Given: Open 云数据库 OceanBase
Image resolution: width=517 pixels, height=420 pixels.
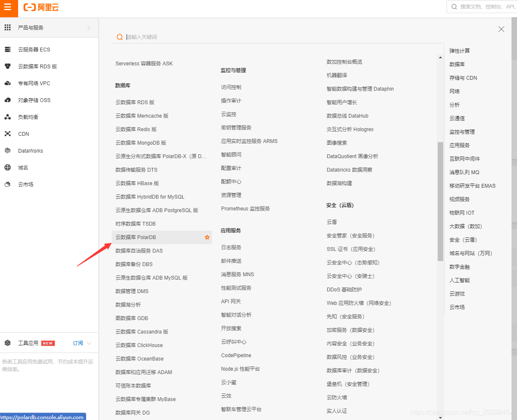Looking at the screenshot, I should (x=140, y=359).
